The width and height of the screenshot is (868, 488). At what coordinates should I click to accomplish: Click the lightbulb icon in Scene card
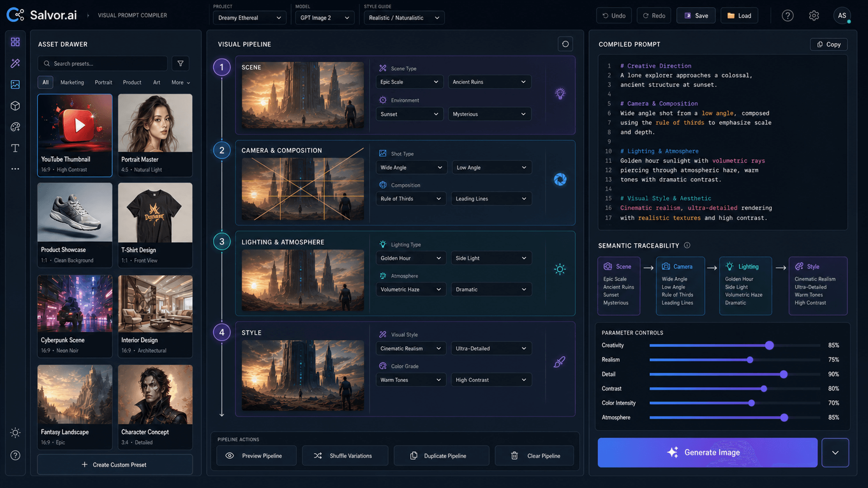(560, 94)
